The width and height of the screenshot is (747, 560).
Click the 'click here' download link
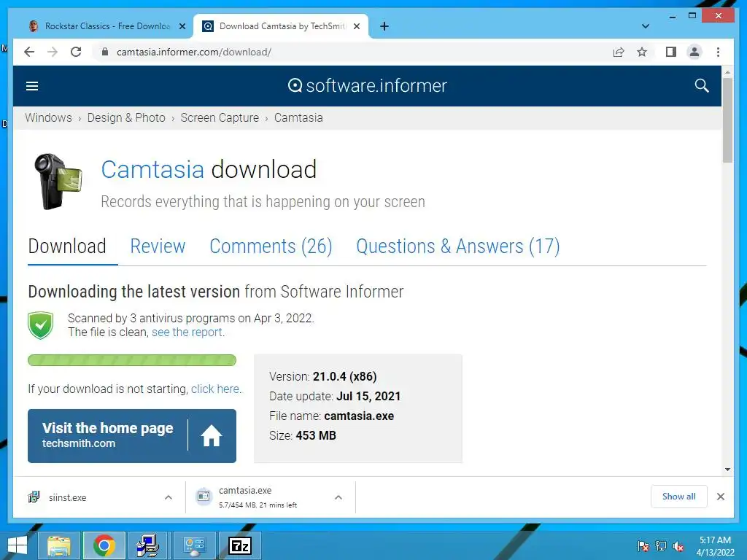(x=215, y=389)
